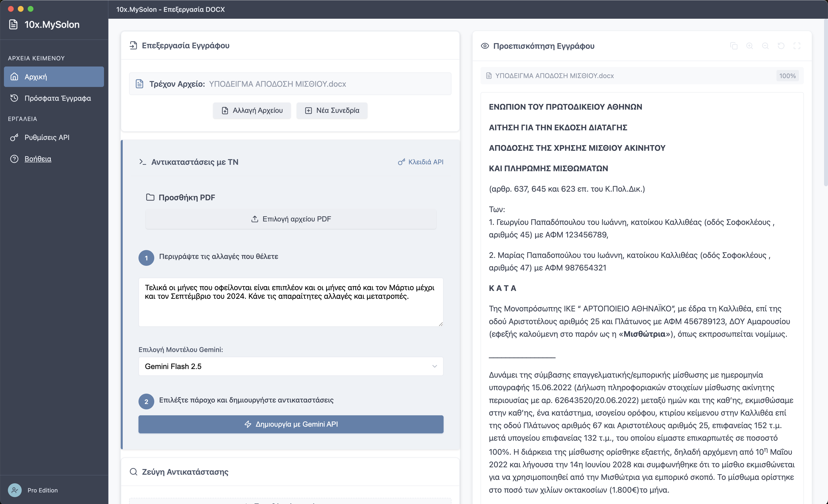Screen dimensions: 828x504
Task: Open Ρυθμίσεις API from the sidebar
Action: 47,137
